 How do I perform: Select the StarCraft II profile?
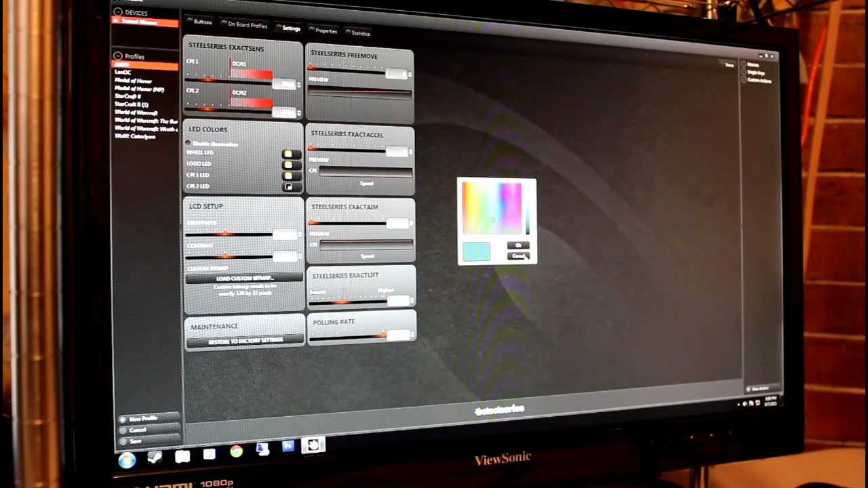(x=127, y=97)
